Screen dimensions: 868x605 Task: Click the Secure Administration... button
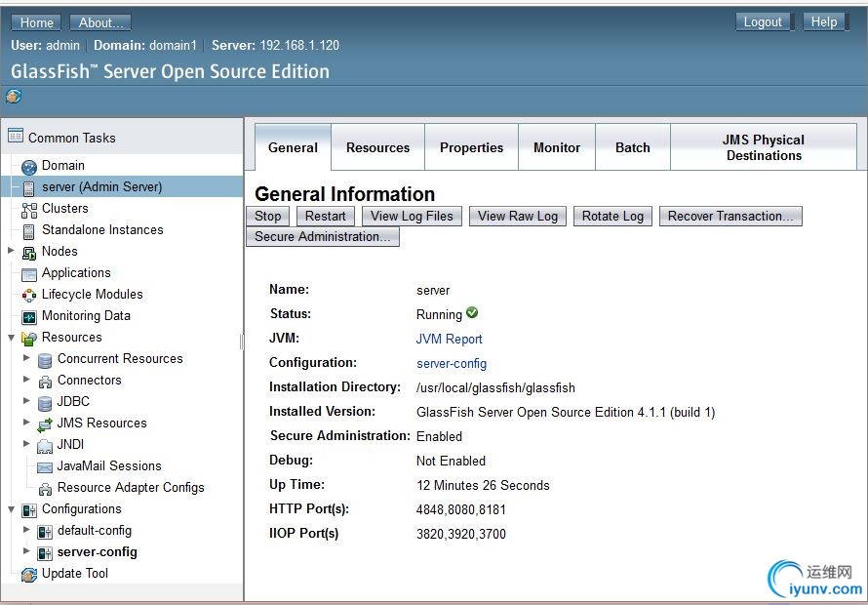(x=323, y=236)
